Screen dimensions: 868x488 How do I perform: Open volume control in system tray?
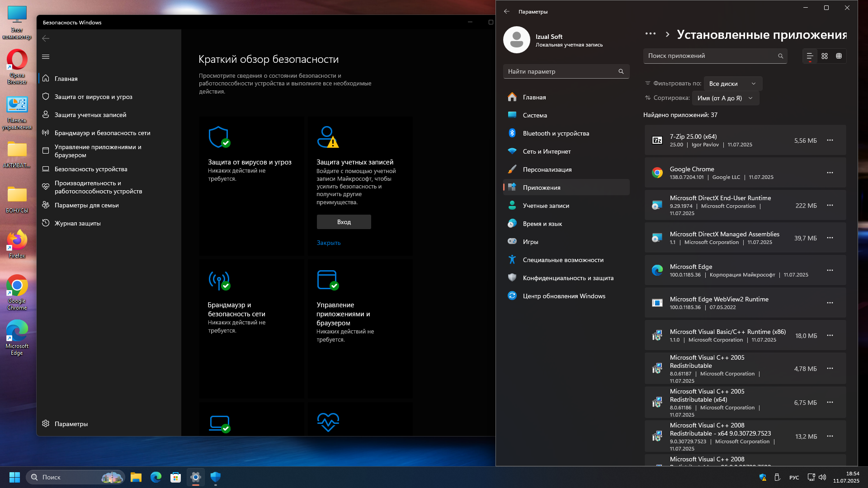coord(822,477)
